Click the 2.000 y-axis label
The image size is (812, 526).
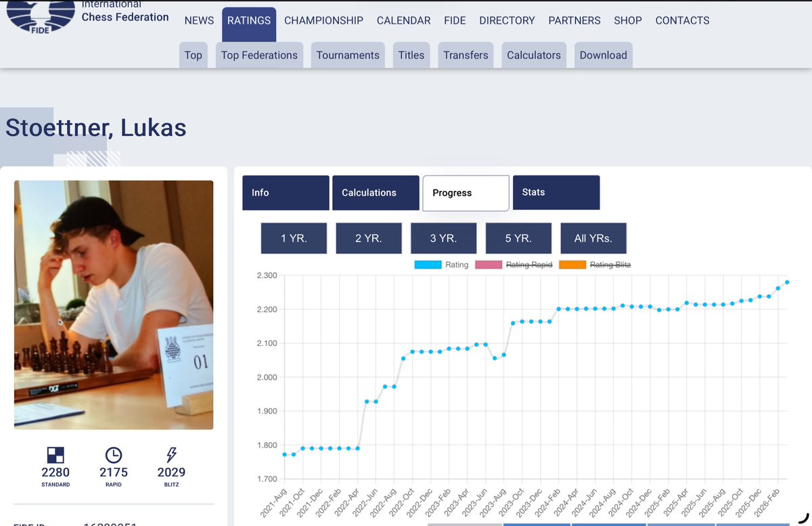tap(267, 377)
